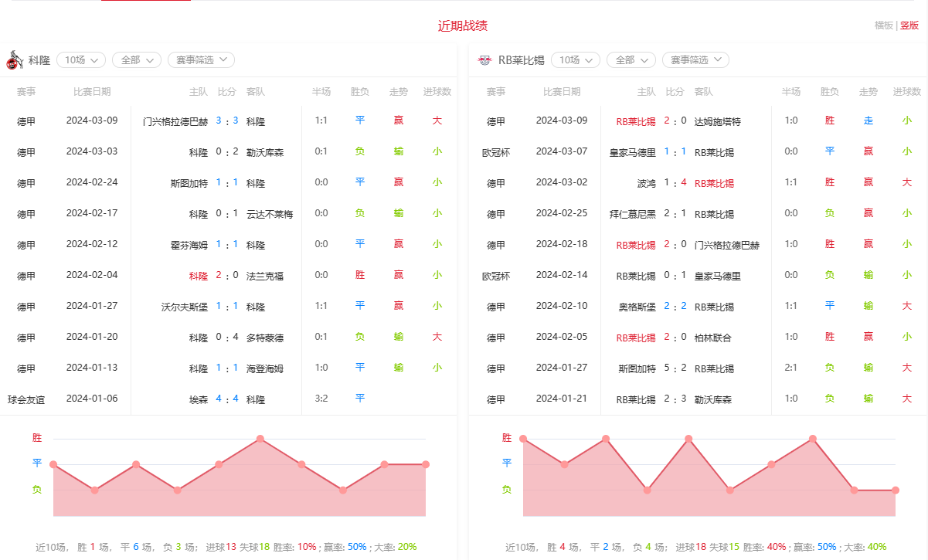Open RB莱比锡's 10场 match count dropdown
This screenshot has width=928, height=560.
576,60
